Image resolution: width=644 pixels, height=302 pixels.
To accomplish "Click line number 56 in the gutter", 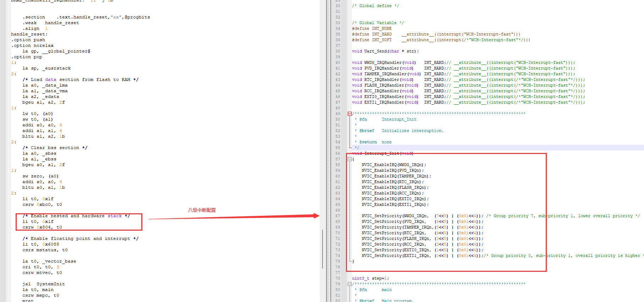I will pos(337,153).
